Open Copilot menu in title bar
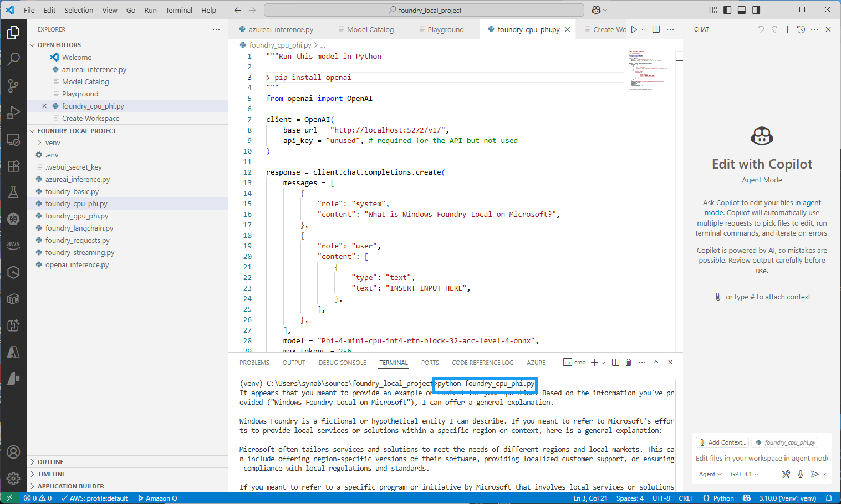 point(599,10)
